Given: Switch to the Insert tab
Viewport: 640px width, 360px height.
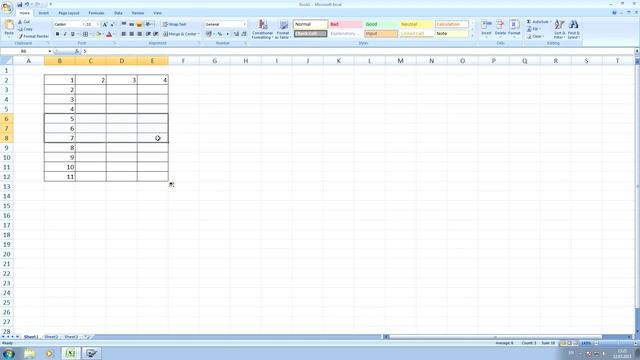Looking at the screenshot, I should click(44, 13).
